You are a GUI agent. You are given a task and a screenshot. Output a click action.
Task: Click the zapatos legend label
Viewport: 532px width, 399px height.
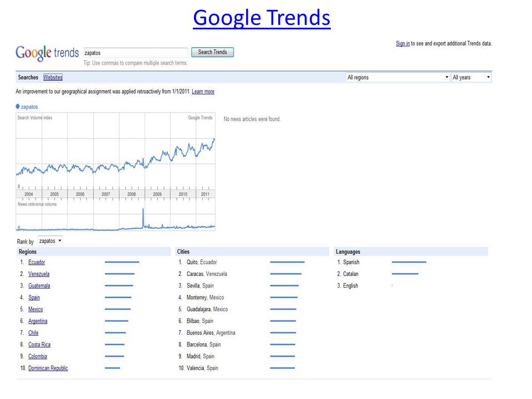point(29,107)
